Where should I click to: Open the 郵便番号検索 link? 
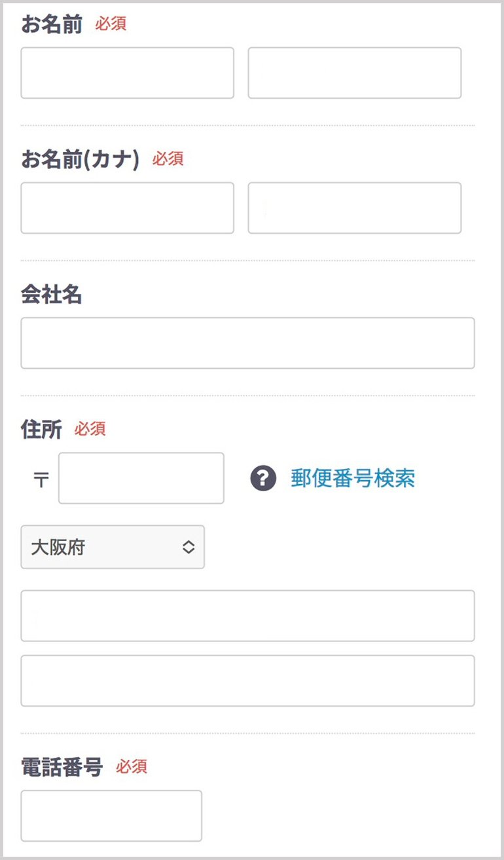[353, 479]
